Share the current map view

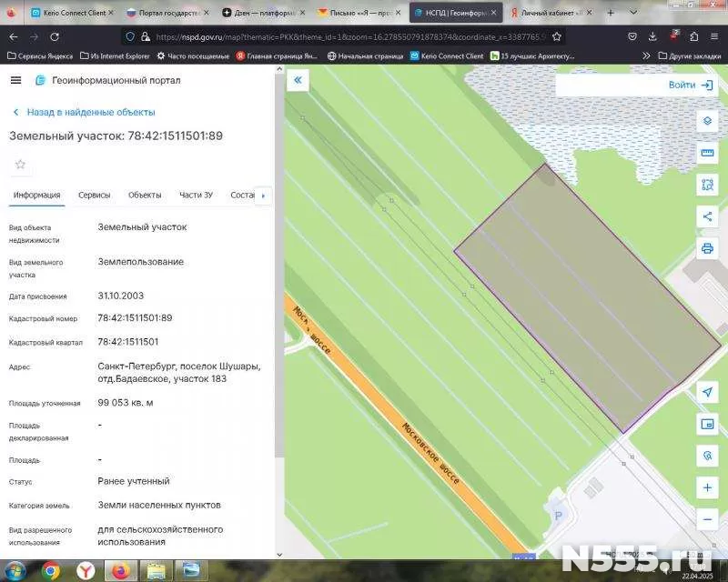pos(707,216)
